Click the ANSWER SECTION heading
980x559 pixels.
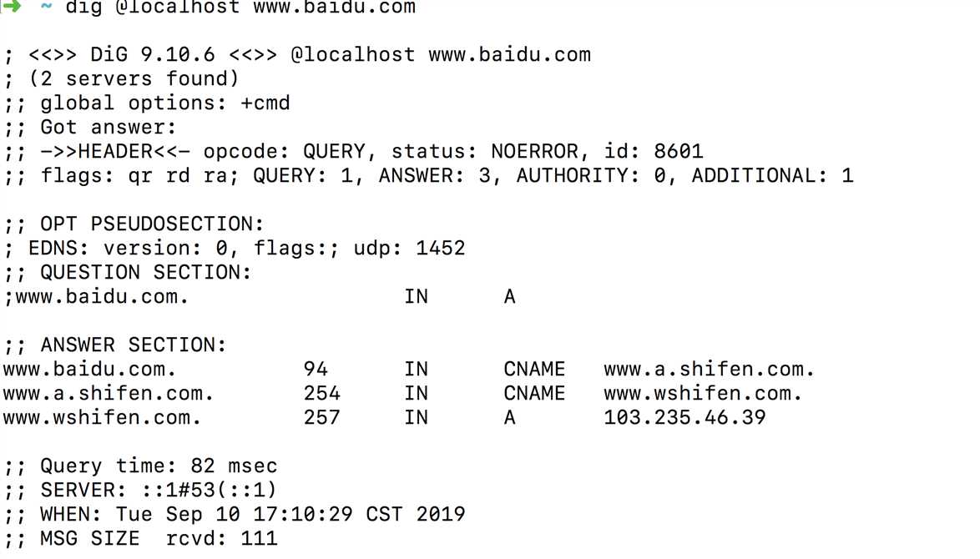134,345
